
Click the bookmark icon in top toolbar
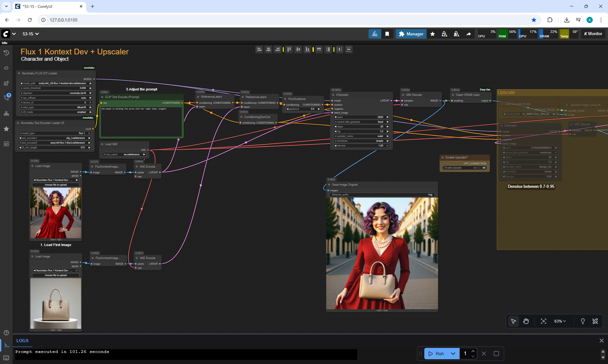(x=387, y=34)
